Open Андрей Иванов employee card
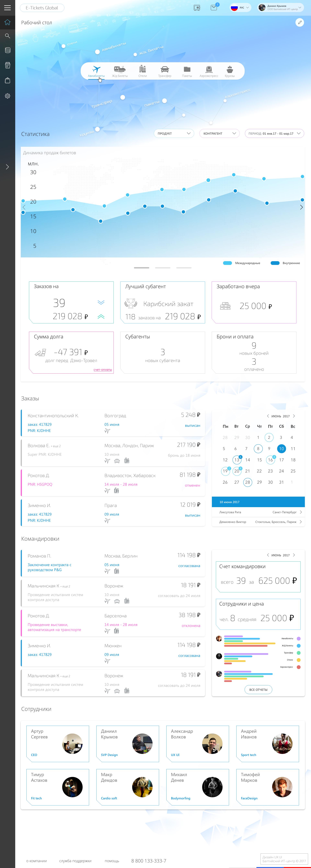The height and width of the screenshot is (868, 311). pos(267,744)
